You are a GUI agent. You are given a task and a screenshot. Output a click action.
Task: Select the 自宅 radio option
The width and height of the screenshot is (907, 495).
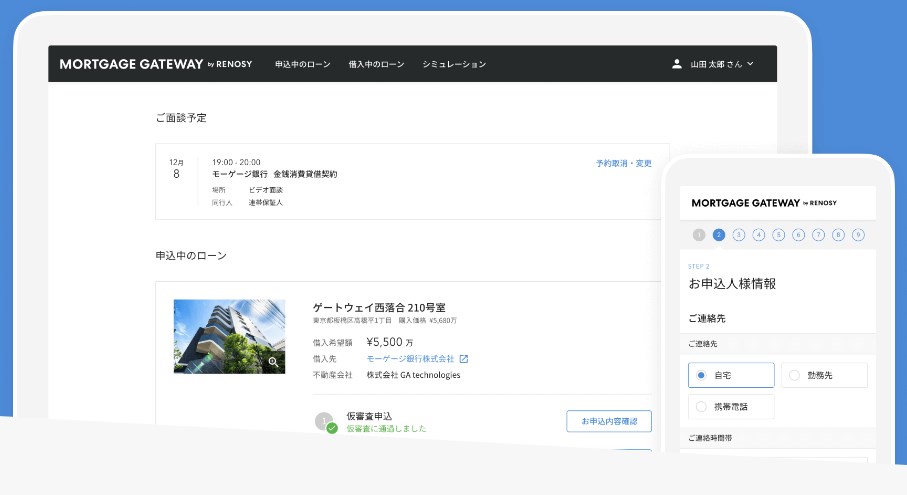point(731,375)
